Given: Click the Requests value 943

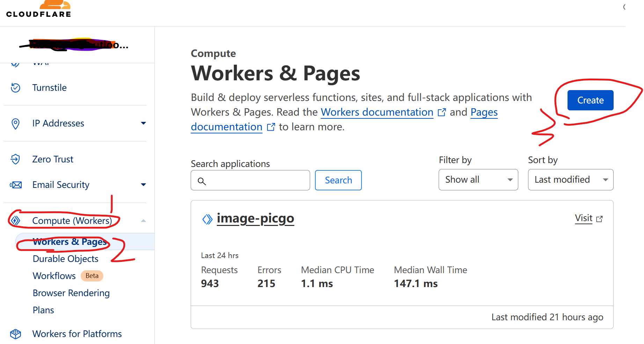Looking at the screenshot, I should click(x=210, y=284).
